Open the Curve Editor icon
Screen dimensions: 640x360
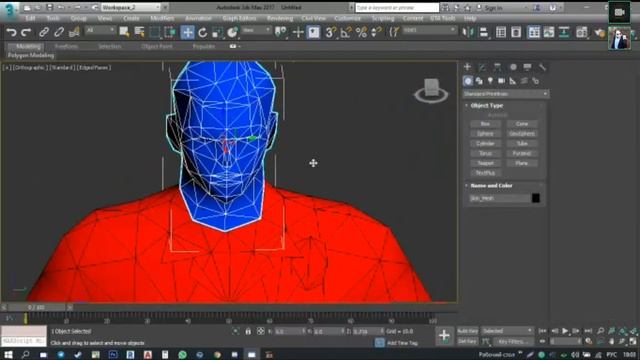pyautogui.click(x=549, y=32)
